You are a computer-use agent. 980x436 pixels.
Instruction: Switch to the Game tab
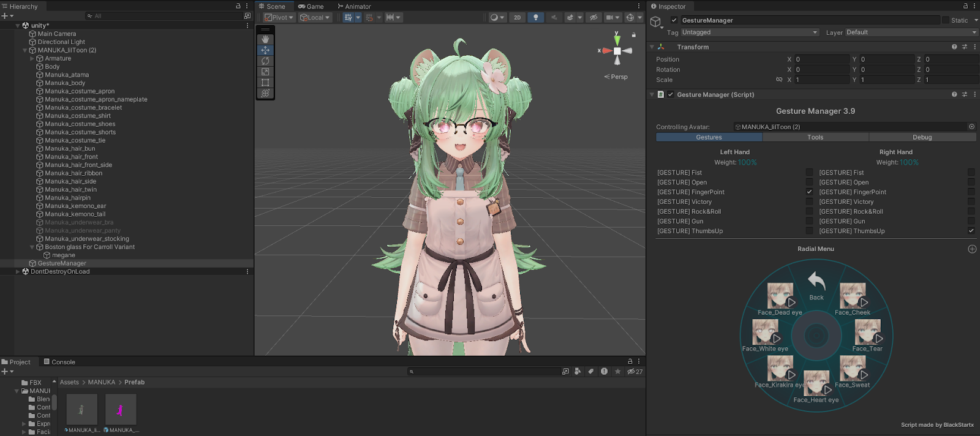point(311,7)
